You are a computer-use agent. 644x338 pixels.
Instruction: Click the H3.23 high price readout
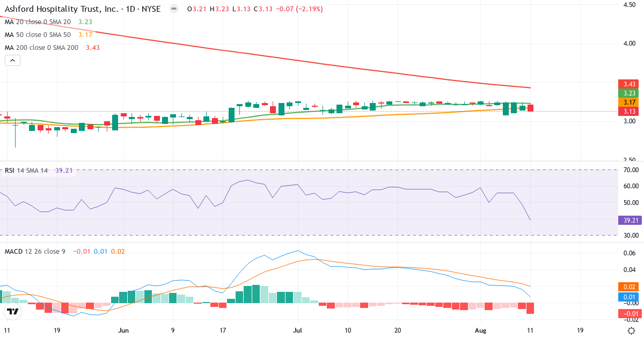[x=220, y=10]
